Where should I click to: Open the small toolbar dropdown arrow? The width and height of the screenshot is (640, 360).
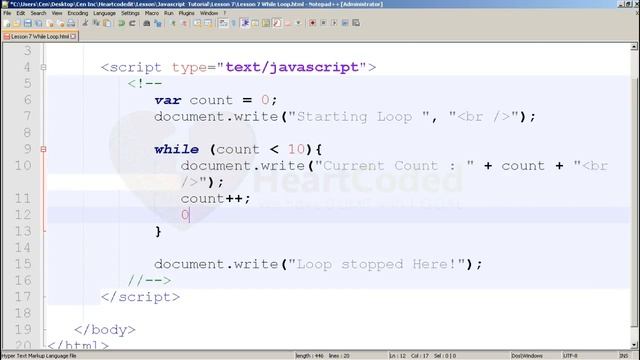point(298,23)
